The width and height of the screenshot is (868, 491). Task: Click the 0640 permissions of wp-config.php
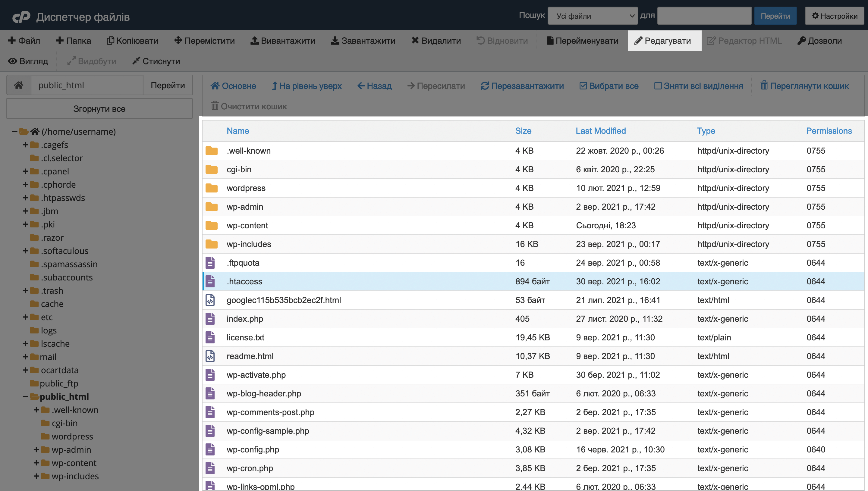[x=816, y=449]
